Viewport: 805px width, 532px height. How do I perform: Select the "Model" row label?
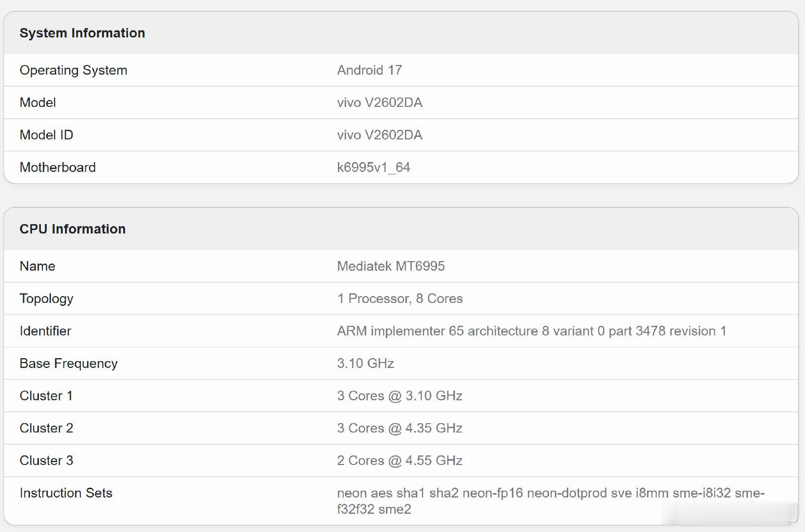point(37,102)
